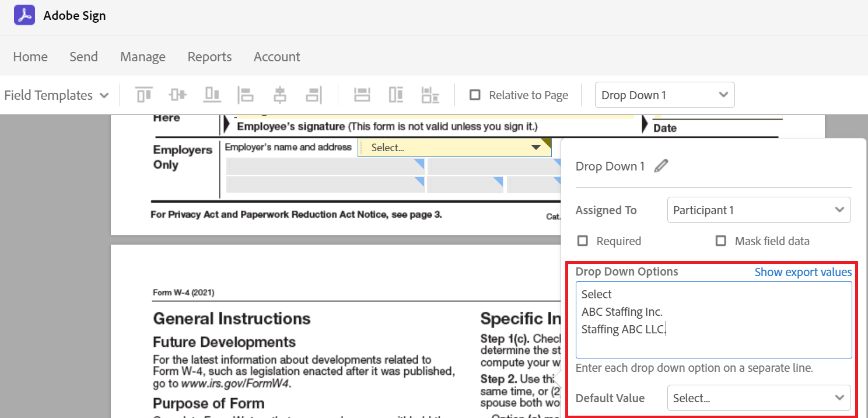Open the Default Value dropdown
The width and height of the screenshot is (868, 418).
tap(759, 398)
